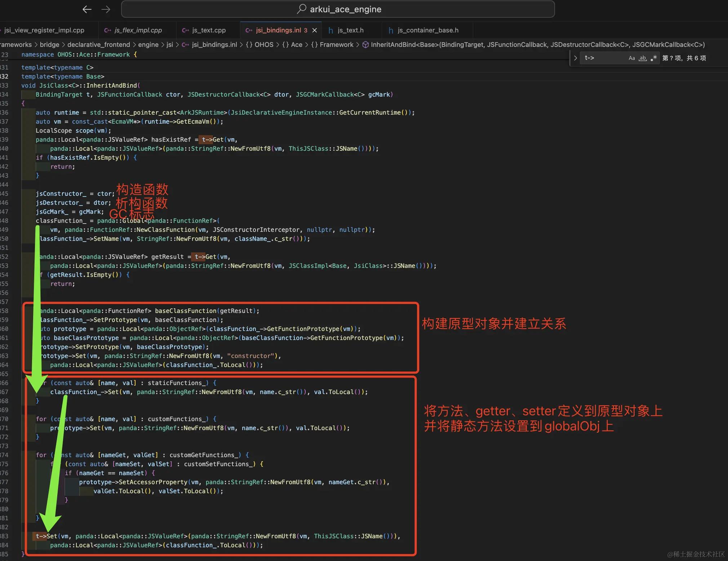The height and width of the screenshot is (561, 728).
Task: Open InheritAndBind<Base> symbol breadcrumb
Action: (x=533, y=45)
